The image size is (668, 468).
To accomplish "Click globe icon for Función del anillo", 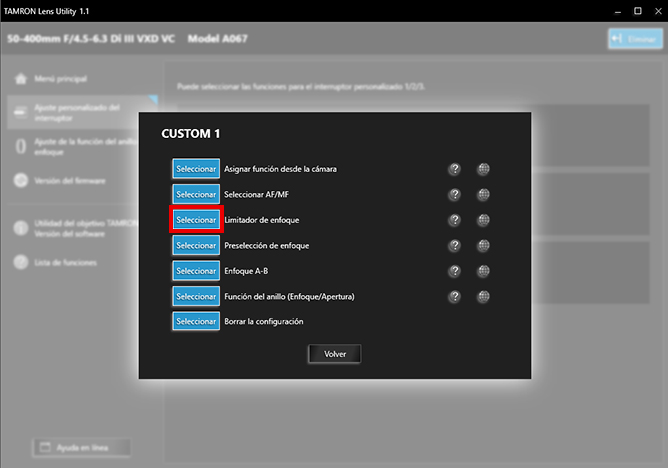I will click(483, 297).
